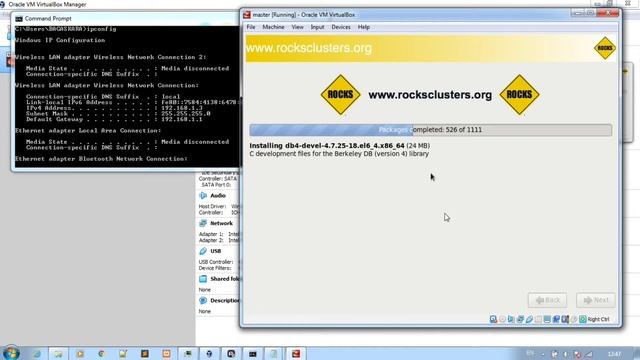Open the USB section heading in Manager
640x360 pixels.
click(x=216, y=251)
